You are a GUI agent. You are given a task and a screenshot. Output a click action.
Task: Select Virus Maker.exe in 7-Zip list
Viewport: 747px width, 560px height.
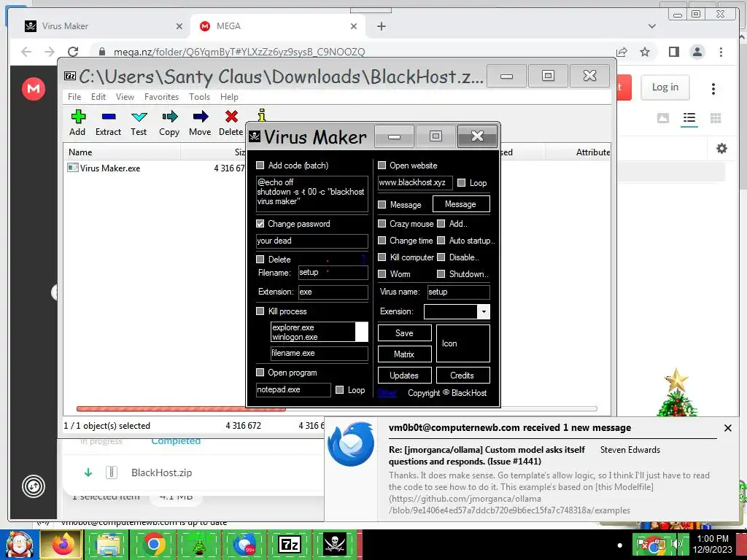(x=110, y=168)
